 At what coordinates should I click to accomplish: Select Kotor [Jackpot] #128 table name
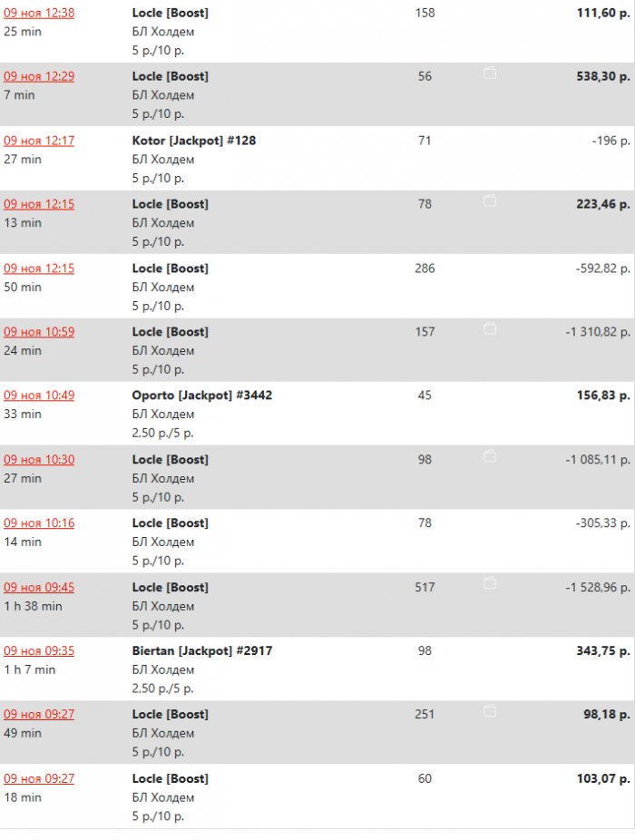coord(194,141)
